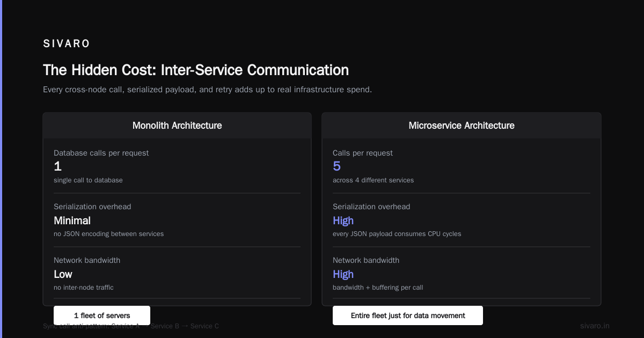The image size is (644, 338).
Task: Click Microservice 'Network bandwidth' label
Action: [366, 260]
